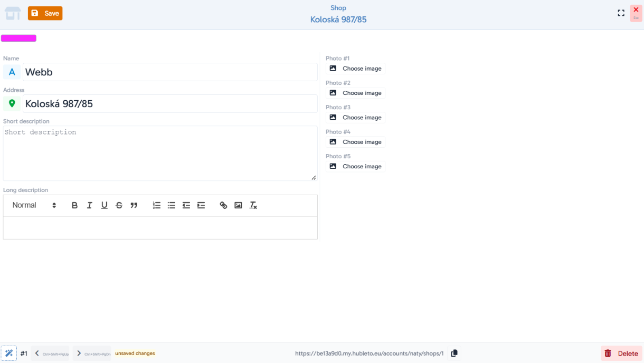This screenshot has height=363, width=644.
Task: Close the Shop form with the X
Action: coord(636,13)
